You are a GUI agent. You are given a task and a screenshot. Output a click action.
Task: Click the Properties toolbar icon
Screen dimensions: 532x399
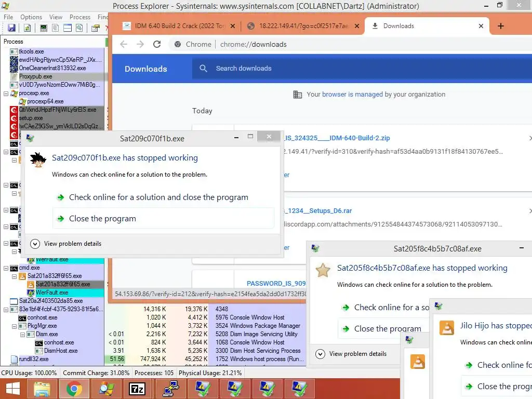pyautogui.click(x=96, y=28)
